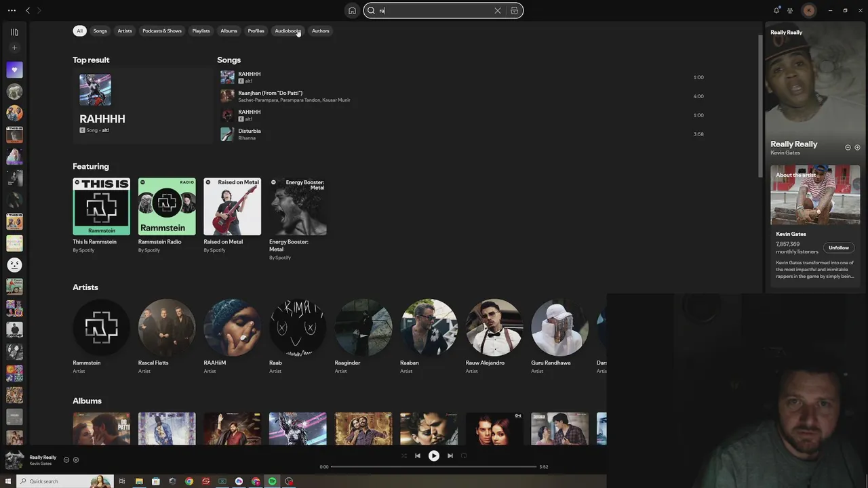
Task: Clear the search text with X icon
Action: point(498,10)
